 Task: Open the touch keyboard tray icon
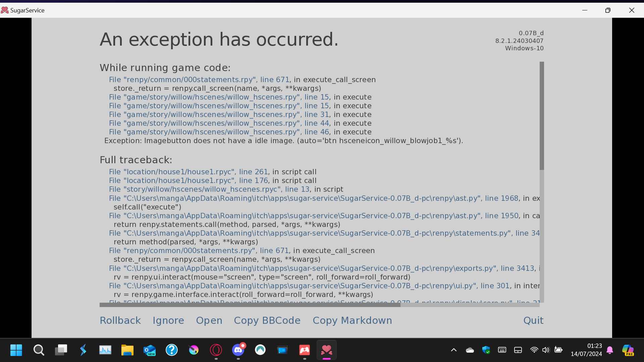[502, 350]
